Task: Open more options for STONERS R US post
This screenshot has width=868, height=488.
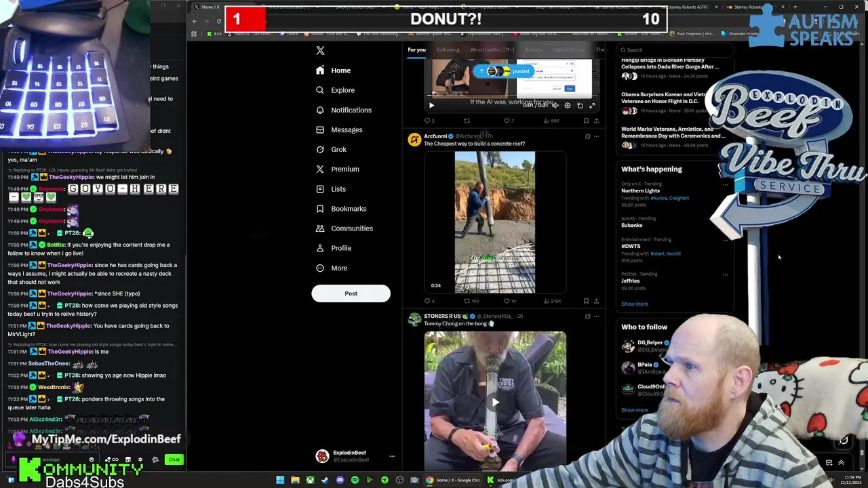Action: pyautogui.click(x=597, y=316)
